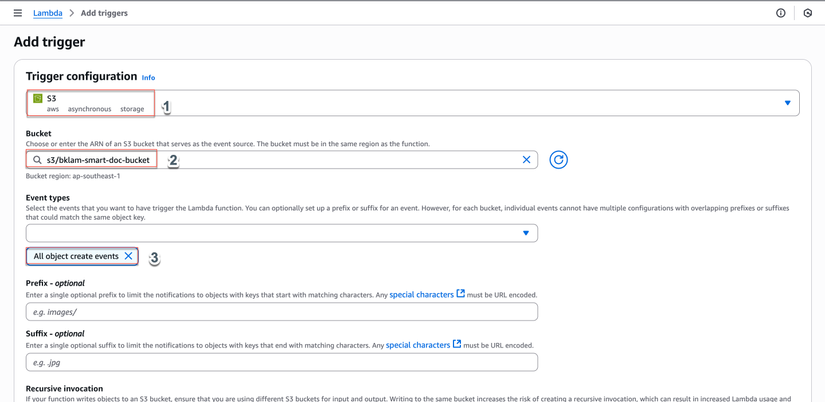Click the search icon in Bucket field
This screenshot has height=402, width=825.
point(37,160)
